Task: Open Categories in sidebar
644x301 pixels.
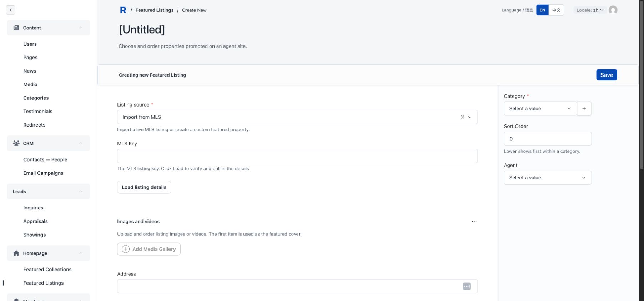Action: 36,98
